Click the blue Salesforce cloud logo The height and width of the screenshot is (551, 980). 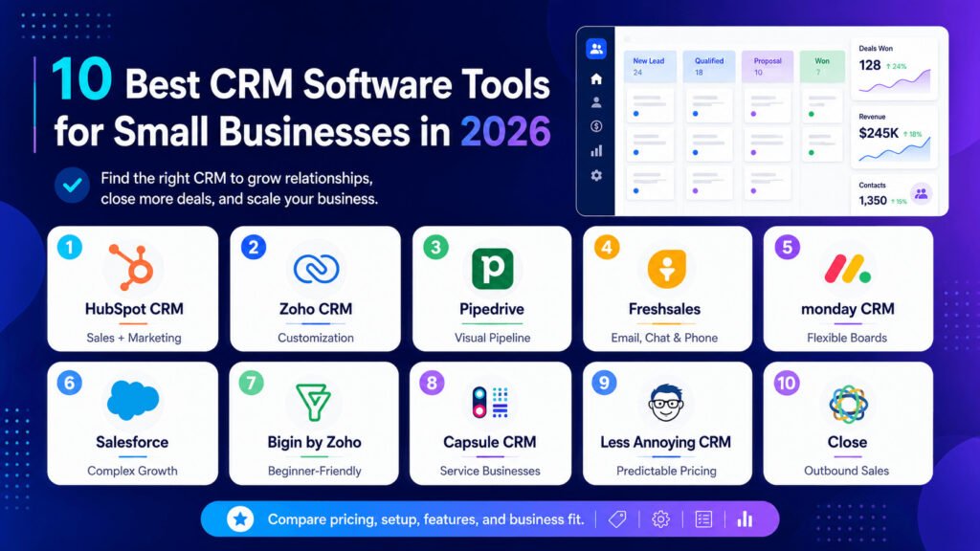point(132,400)
